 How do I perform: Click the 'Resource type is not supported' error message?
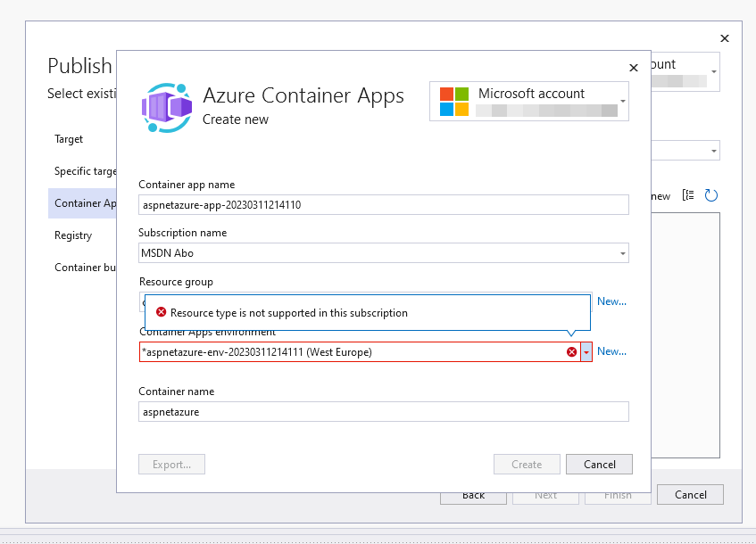289,313
